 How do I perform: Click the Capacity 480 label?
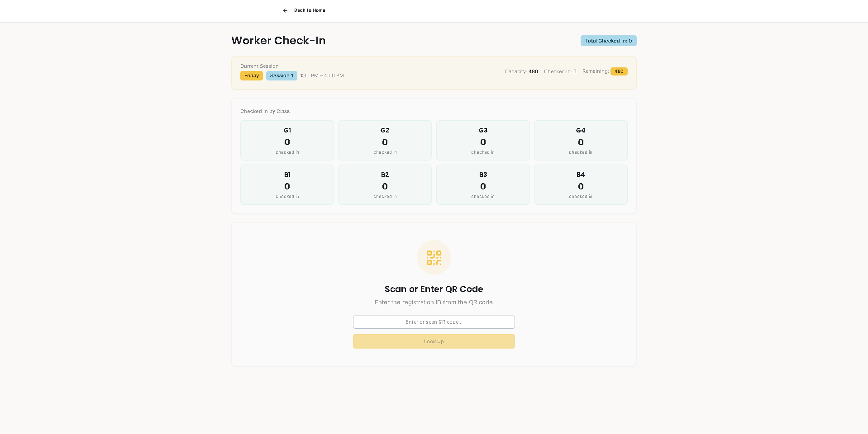click(521, 71)
